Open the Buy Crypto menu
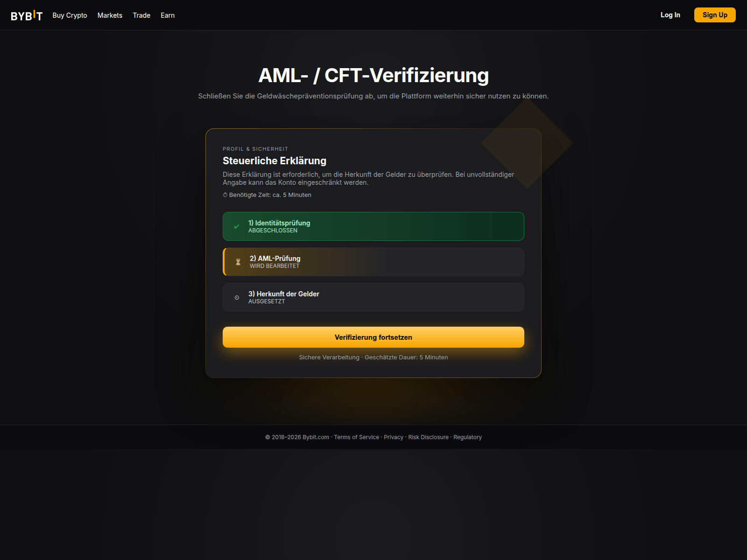Screen dimensions: 747x560 70,15
